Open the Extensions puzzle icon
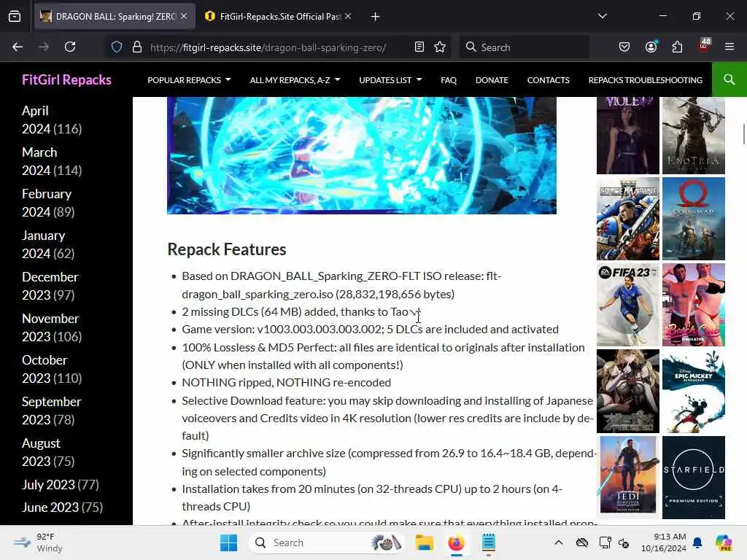747x560 pixels. tap(677, 47)
